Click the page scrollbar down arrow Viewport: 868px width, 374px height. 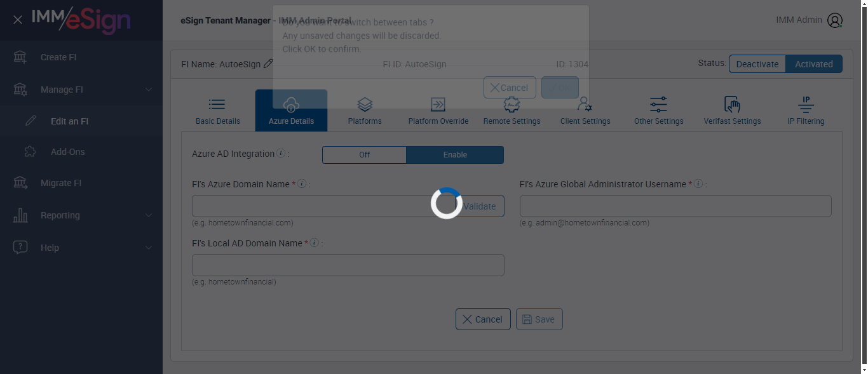864,369
